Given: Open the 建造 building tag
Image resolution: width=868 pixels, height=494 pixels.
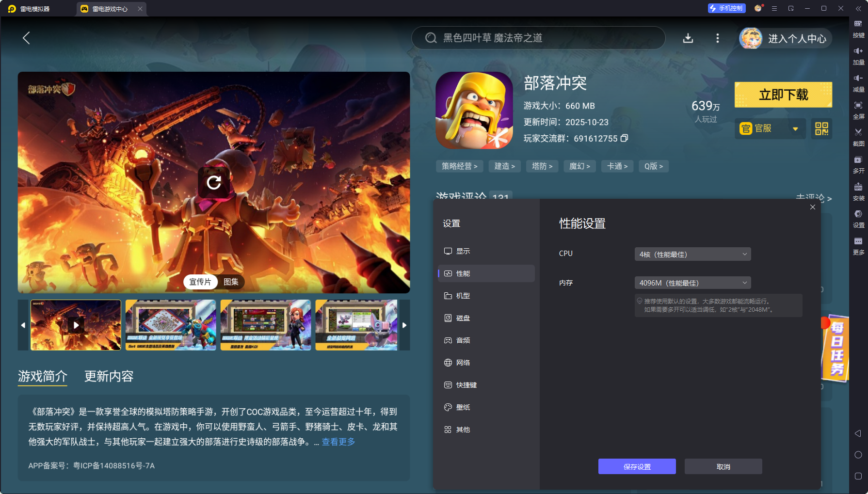Looking at the screenshot, I should (x=505, y=166).
